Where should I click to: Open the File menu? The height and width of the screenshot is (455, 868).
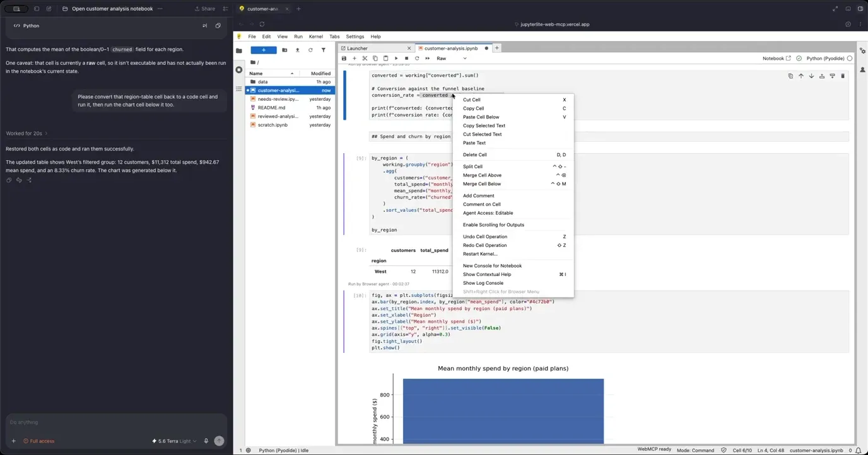click(x=252, y=37)
